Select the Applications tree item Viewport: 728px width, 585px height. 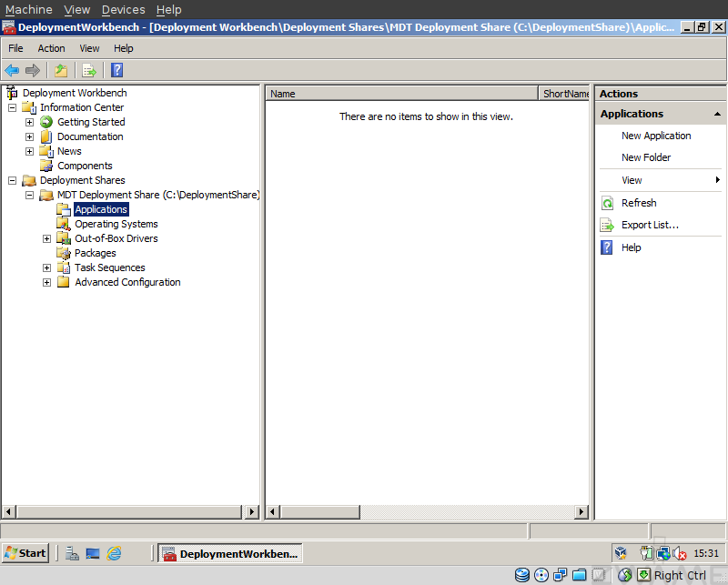pos(101,209)
